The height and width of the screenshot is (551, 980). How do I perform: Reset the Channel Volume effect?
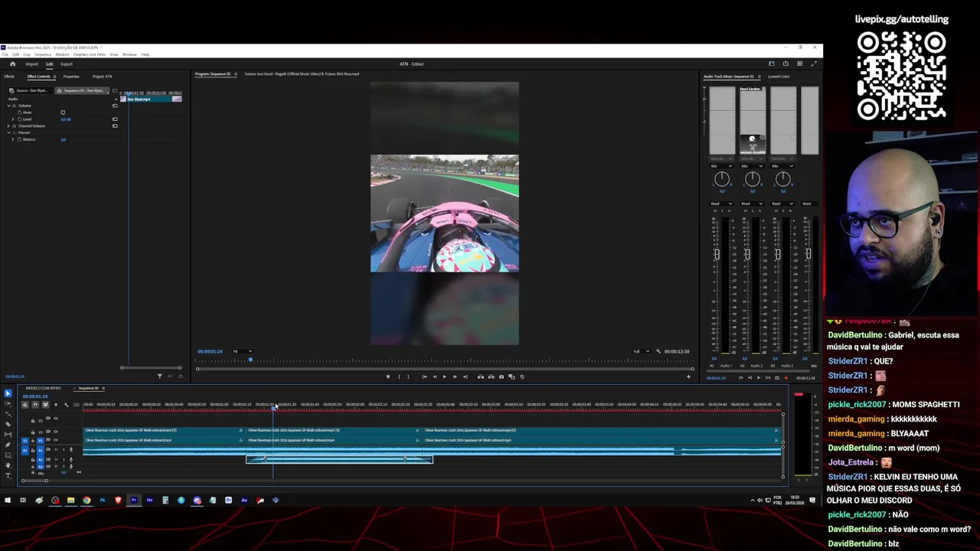tap(115, 126)
